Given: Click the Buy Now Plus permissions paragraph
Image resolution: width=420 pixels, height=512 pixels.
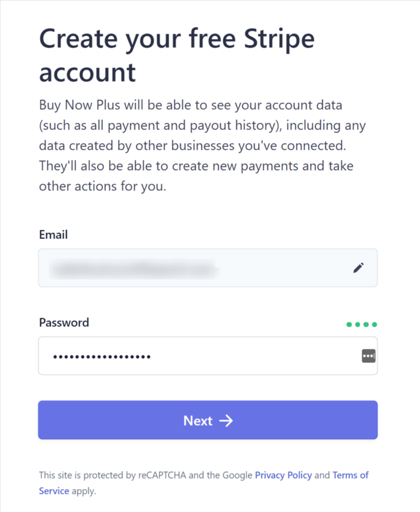Looking at the screenshot, I should tap(202, 145).
